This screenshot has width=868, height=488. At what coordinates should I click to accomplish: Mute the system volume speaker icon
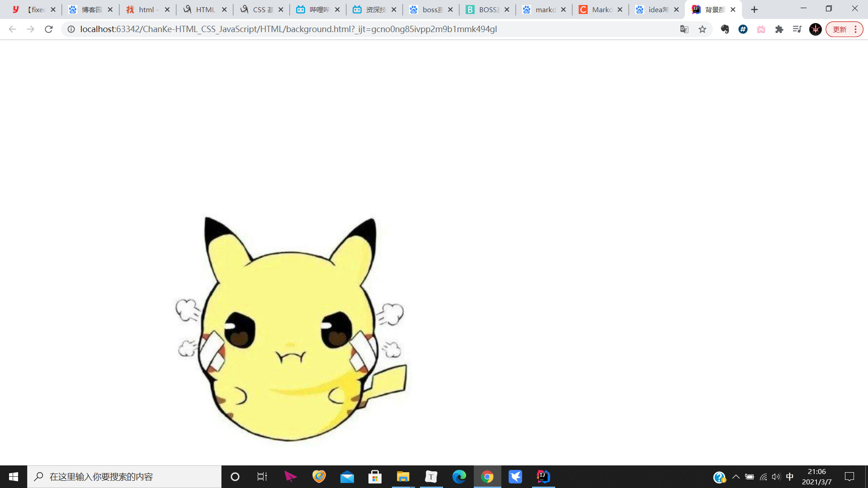click(776, 477)
